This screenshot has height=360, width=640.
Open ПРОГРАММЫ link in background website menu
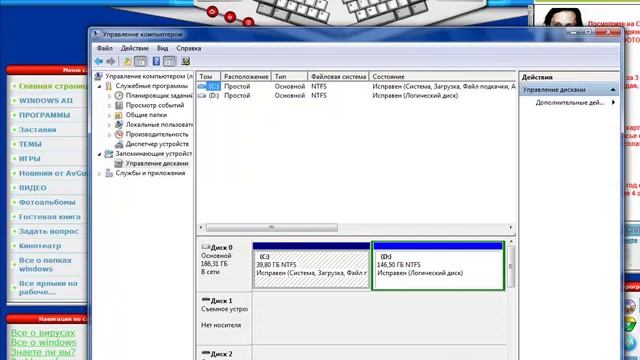pyautogui.click(x=44, y=115)
